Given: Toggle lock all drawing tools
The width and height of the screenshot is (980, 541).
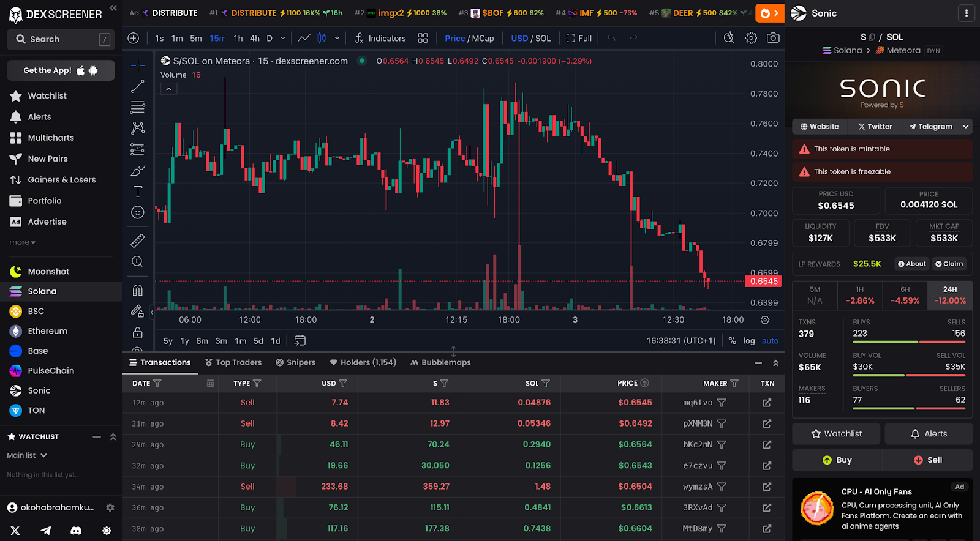Looking at the screenshot, I should tap(138, 333).
